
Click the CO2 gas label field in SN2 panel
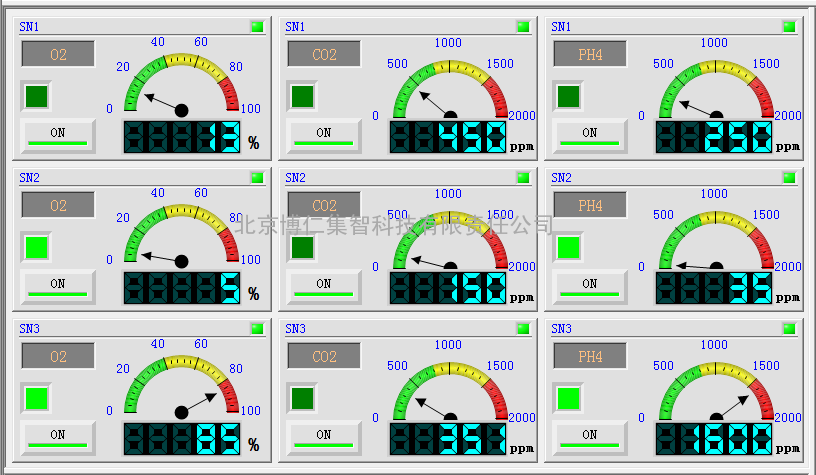pyautogui.click(x=324, y=205)
